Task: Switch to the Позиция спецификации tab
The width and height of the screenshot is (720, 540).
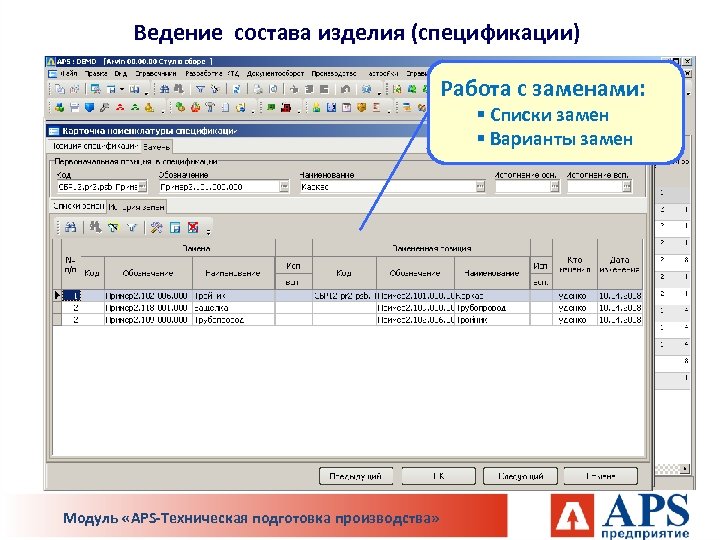Action: 95,146
